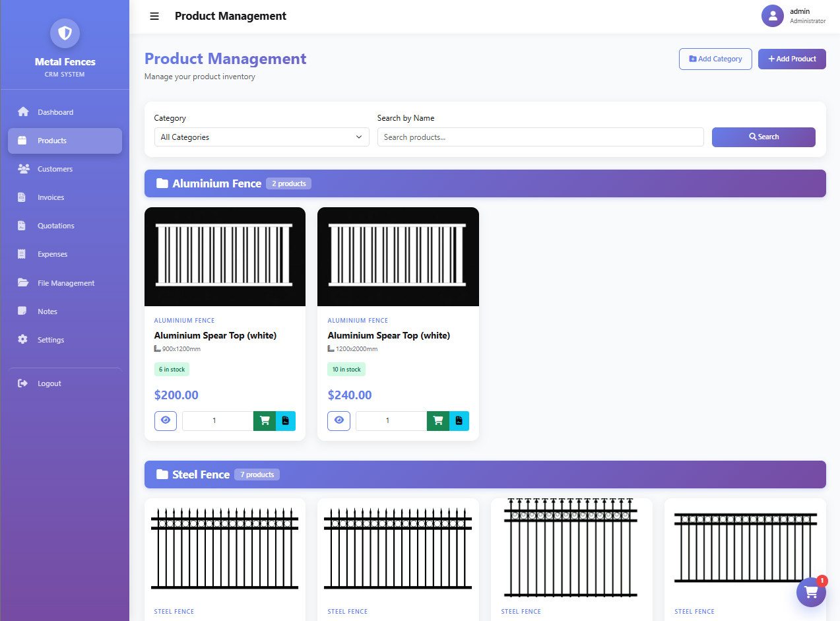This screenshot has height=621, width=840.
Task: Collapse the Aluminium Fence category header
Action: (x=484, y=183)
